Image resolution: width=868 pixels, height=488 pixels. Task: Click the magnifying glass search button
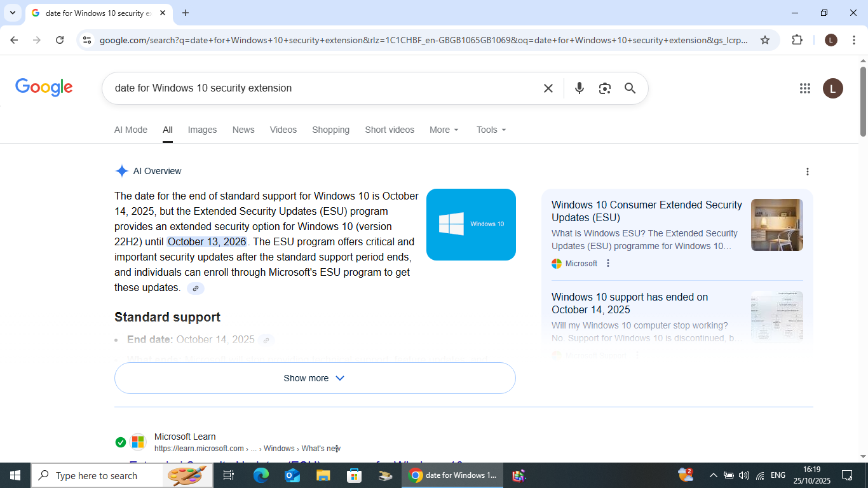click(630, 88)
